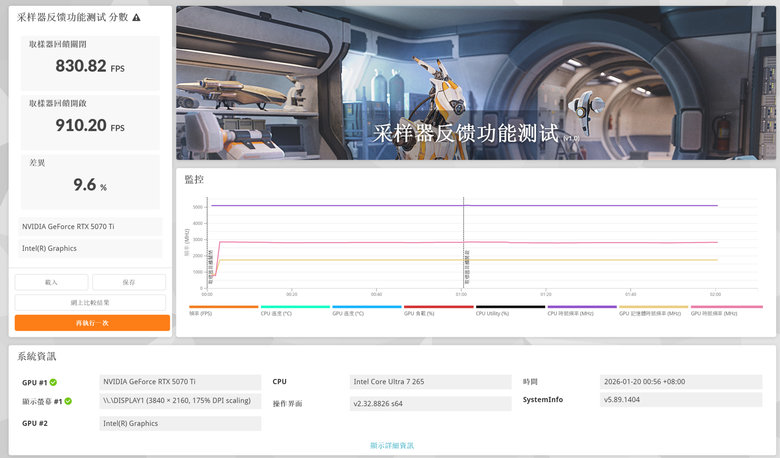
Task: Click the \\.\DISPLAY1 3840 × 2160 display value
Action: click(180, 401)
